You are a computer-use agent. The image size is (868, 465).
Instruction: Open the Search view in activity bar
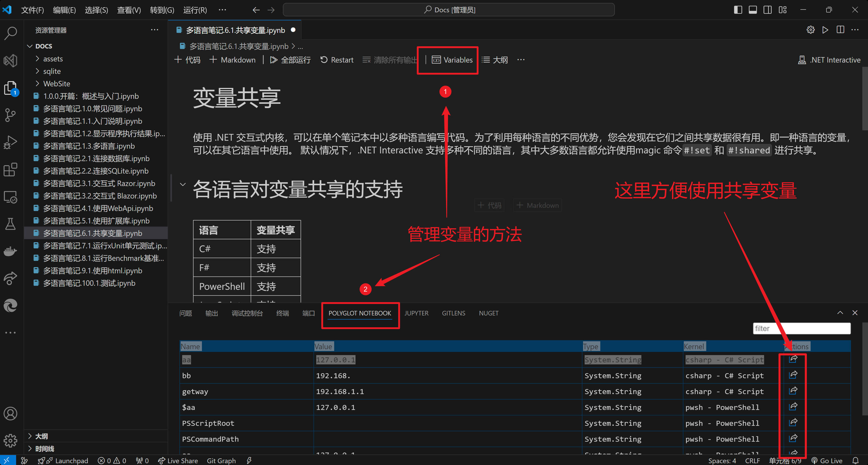coord(10,33)
